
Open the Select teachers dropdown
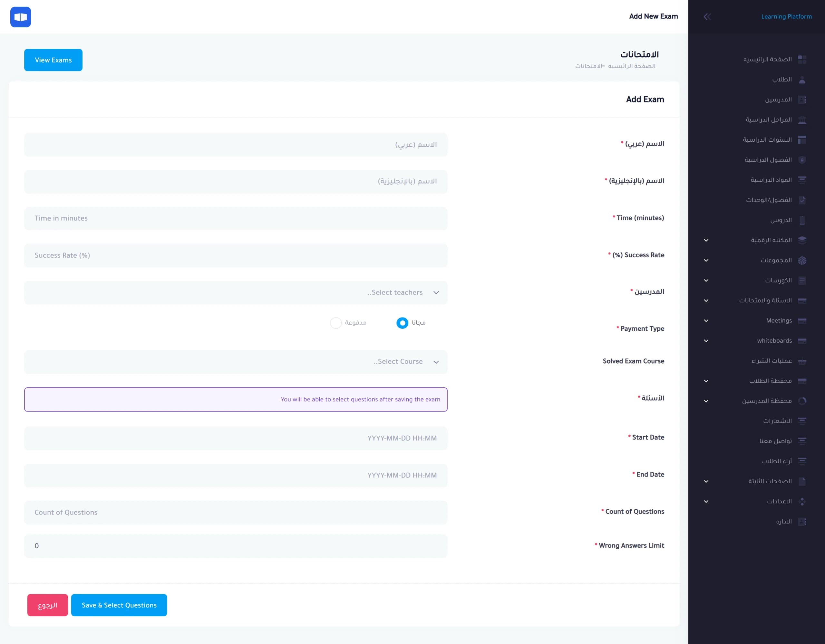[x=236, y=293]
